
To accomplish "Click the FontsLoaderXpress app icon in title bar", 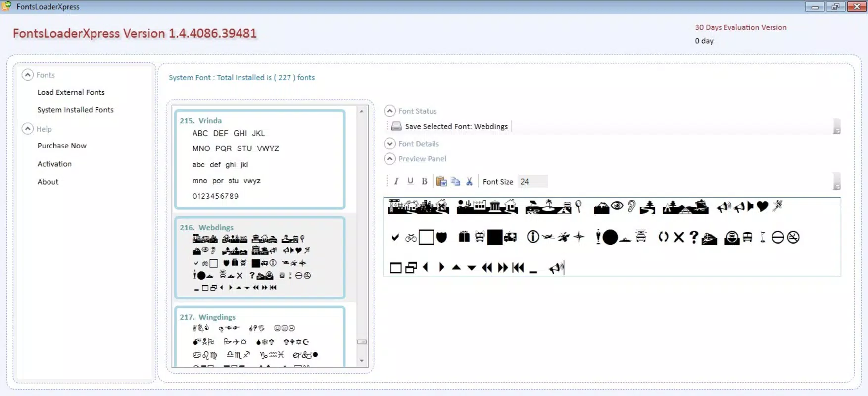I will point(6,6).
